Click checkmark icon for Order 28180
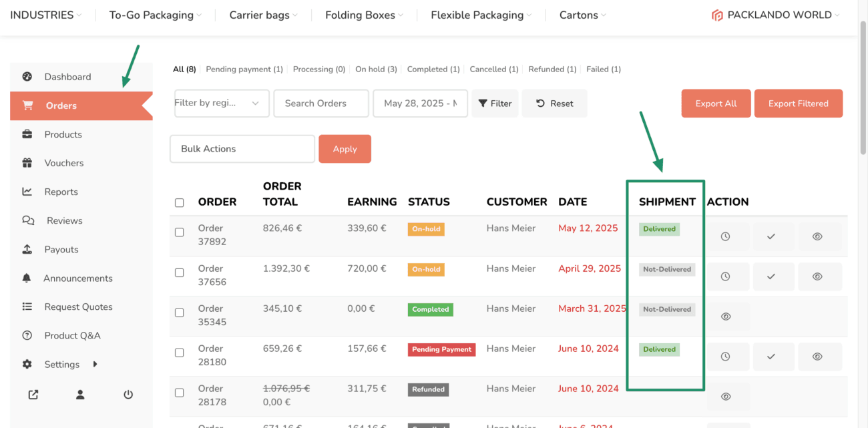 coord(771,357)
